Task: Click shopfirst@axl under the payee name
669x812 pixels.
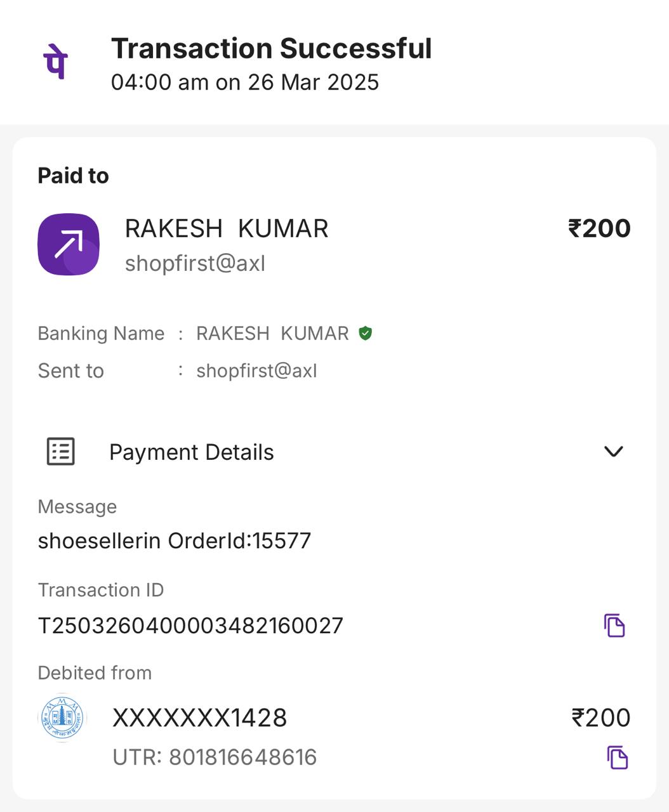Action: pos(195,263)
